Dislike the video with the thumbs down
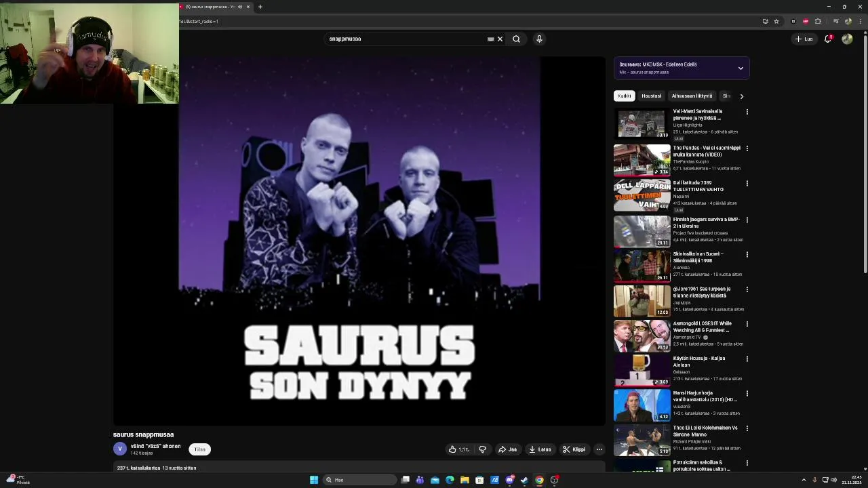The height and width of the screenshot is (488, 868). [482, 449]
